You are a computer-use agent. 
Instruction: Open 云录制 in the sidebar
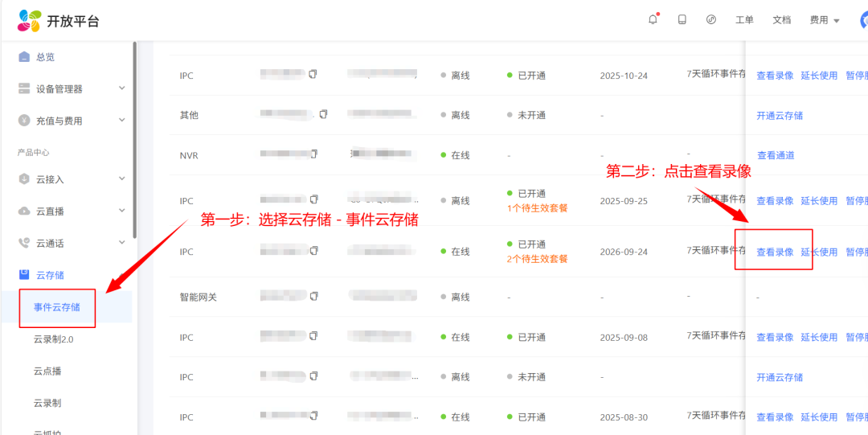tap(47, 403)
